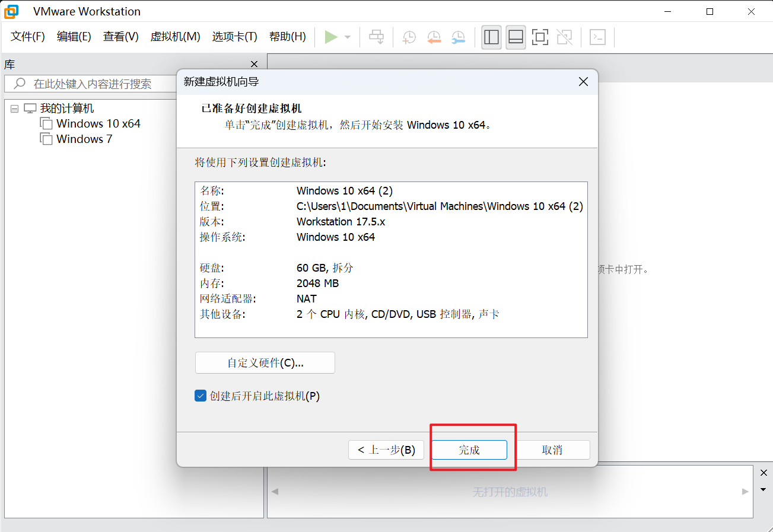Image resolution: width=773 pixels, height=532 pixels.
Task: Open the 虚拟机(M) menu
Action: 176,37
